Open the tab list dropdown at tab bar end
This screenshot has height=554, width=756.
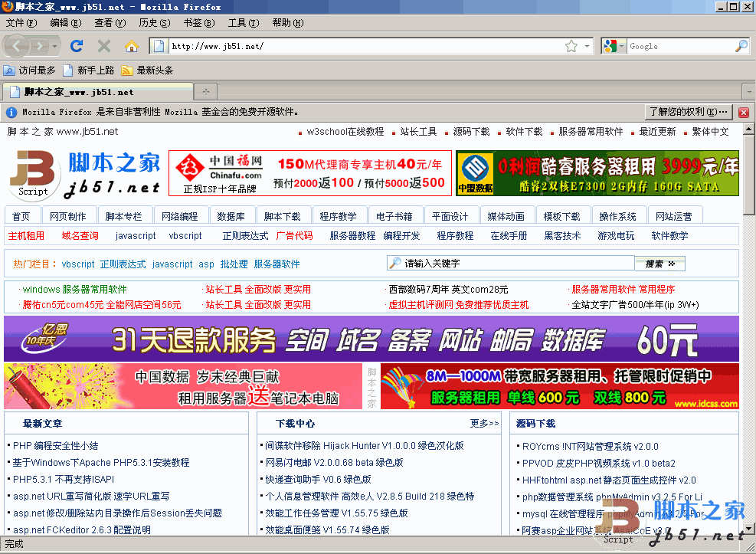(x=749, y=91)
